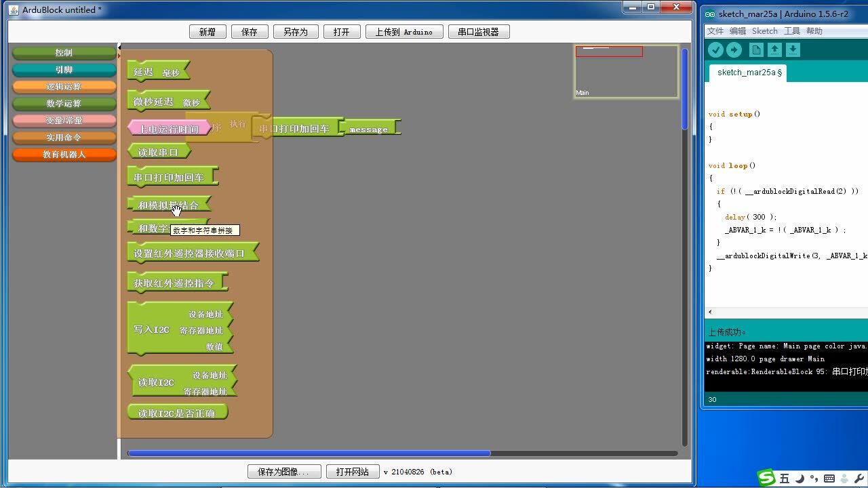Click the 新增 button
This screenshot has height=488, width=868.
(x=208, y=32)
